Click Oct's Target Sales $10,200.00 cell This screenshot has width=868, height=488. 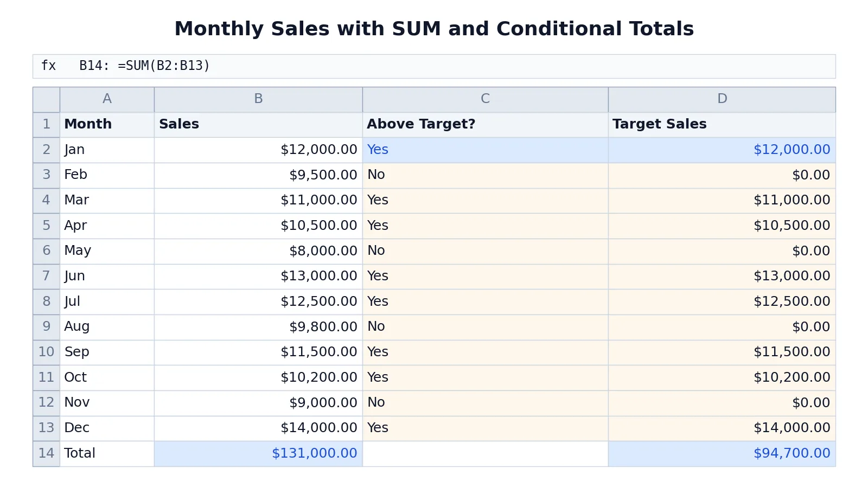(722, 378)
